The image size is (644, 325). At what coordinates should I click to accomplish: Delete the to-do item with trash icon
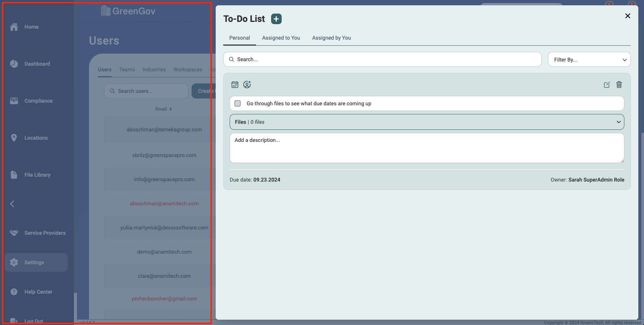click(619, 85)
